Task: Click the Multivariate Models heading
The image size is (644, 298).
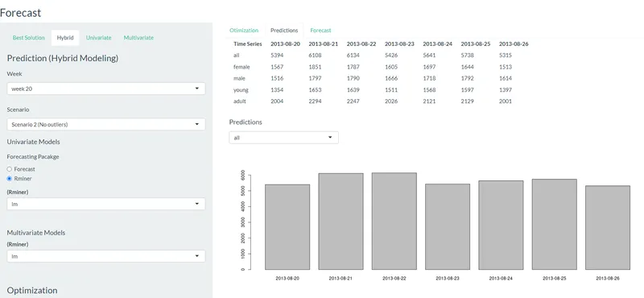Action: (x=36, y=233)
